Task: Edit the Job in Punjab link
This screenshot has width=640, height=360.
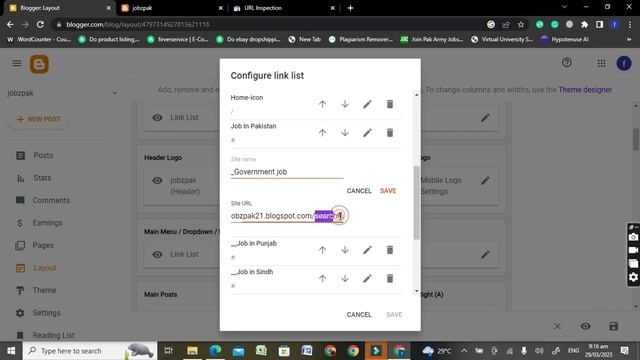Action: 367,250
